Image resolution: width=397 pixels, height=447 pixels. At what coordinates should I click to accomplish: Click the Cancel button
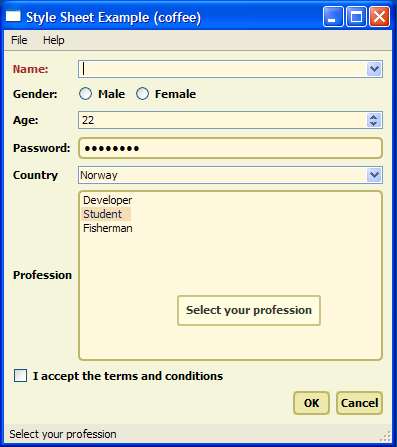[359, 403]
